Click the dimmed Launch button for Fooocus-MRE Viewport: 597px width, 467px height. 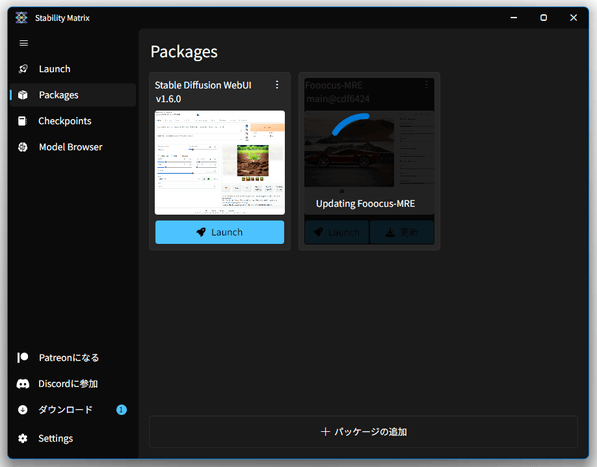pyautogui.click(x=337, y=232)
